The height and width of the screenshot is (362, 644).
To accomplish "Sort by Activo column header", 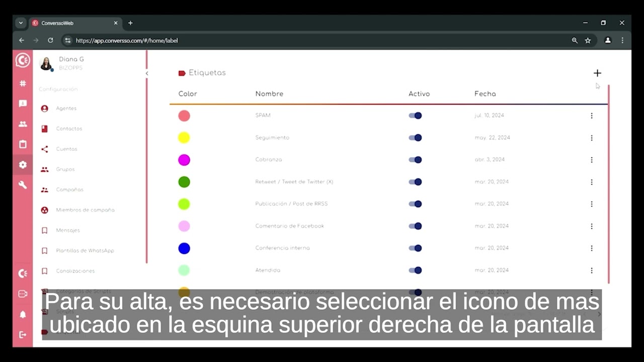I will 419,94.
